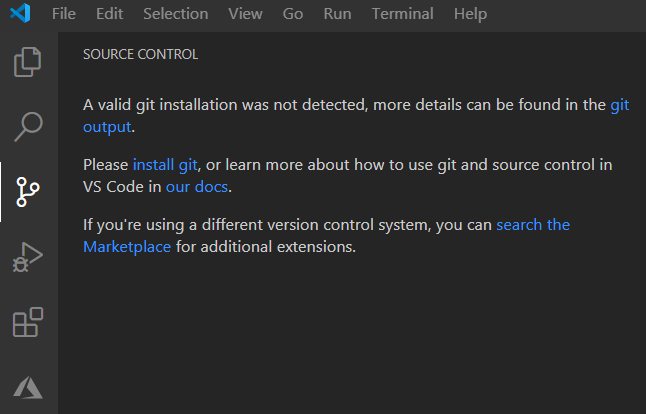Screen dimensions: 646x414
Task: Open the Go menu
Action: (x=293, y=14)
